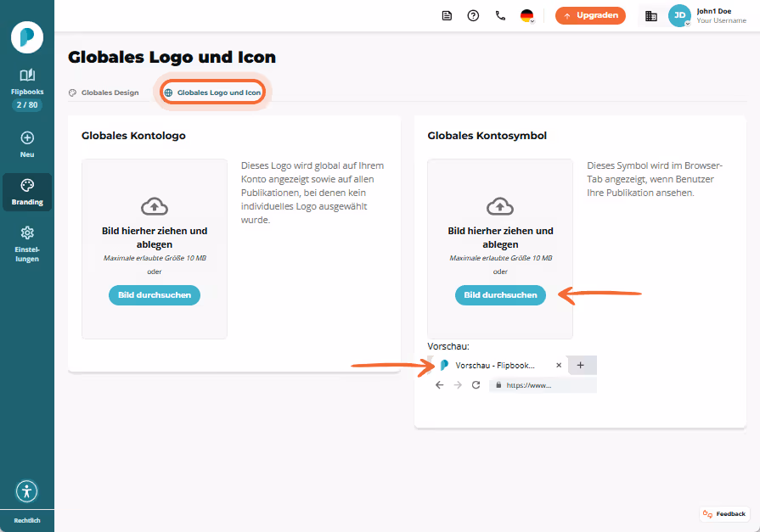The height and width of the screenshot is (532, 760).
Task: Click the Globales Kontosymbol heading
Action: click(487, 136)
